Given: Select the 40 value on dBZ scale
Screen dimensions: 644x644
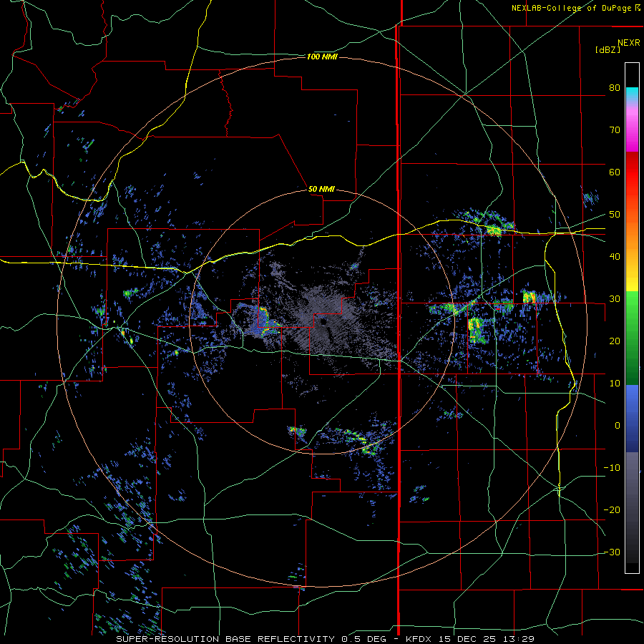Looking at the screenshot, I should [615, 256].
